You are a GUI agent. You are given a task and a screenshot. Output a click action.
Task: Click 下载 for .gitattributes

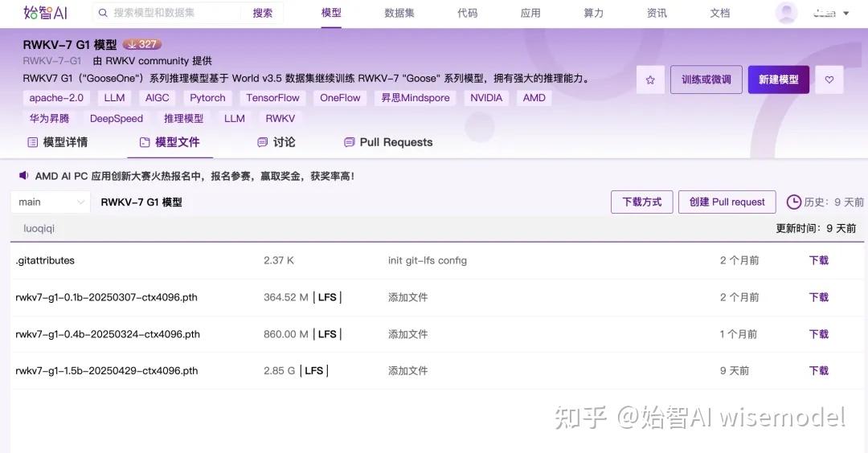819,260
